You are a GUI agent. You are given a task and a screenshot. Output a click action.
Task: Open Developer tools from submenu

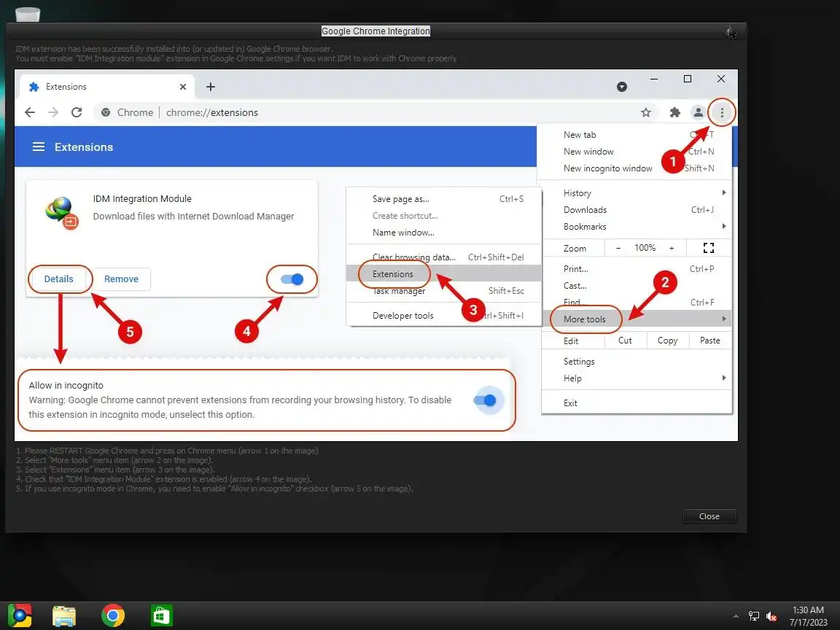(443, 316)
